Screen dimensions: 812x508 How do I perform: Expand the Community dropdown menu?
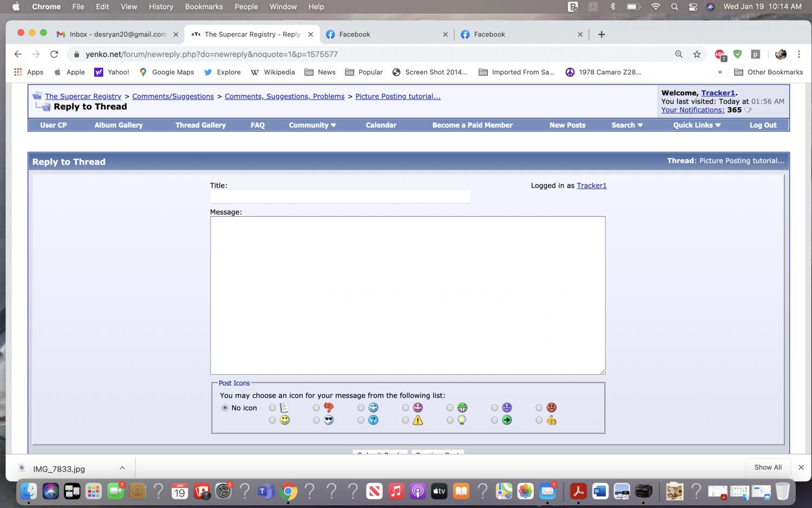click(312, 125)
